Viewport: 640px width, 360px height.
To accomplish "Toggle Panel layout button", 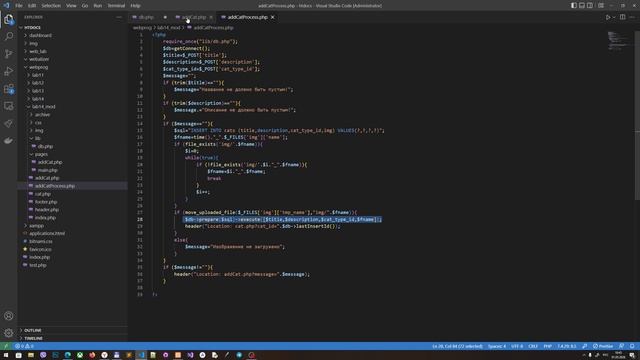I will click(x=582, y=6).
